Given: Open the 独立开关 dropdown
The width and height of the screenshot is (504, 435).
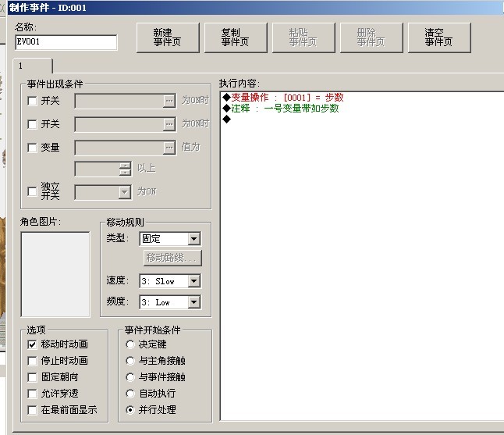Looking at the screenshot, I should click(x=124, y=192).
